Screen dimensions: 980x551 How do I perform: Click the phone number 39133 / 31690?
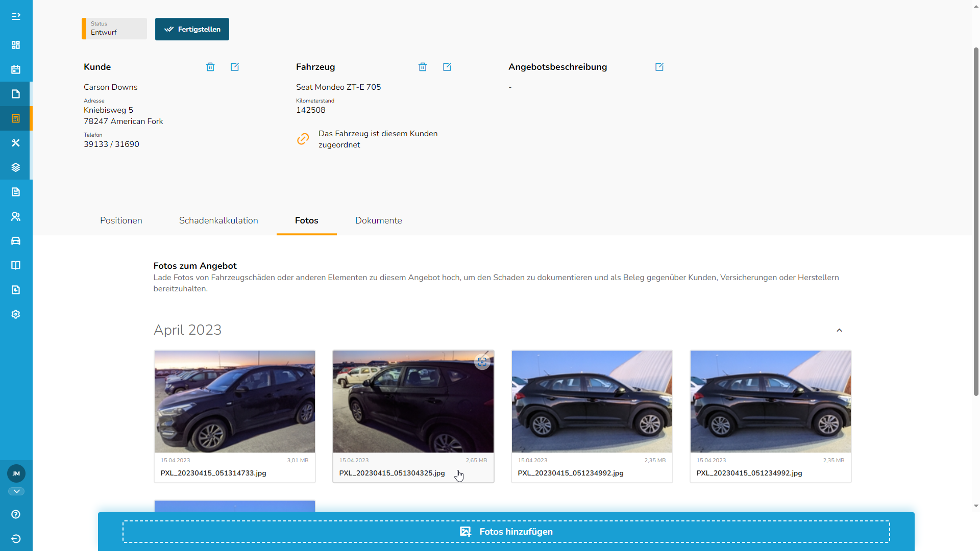coord(111,144)
